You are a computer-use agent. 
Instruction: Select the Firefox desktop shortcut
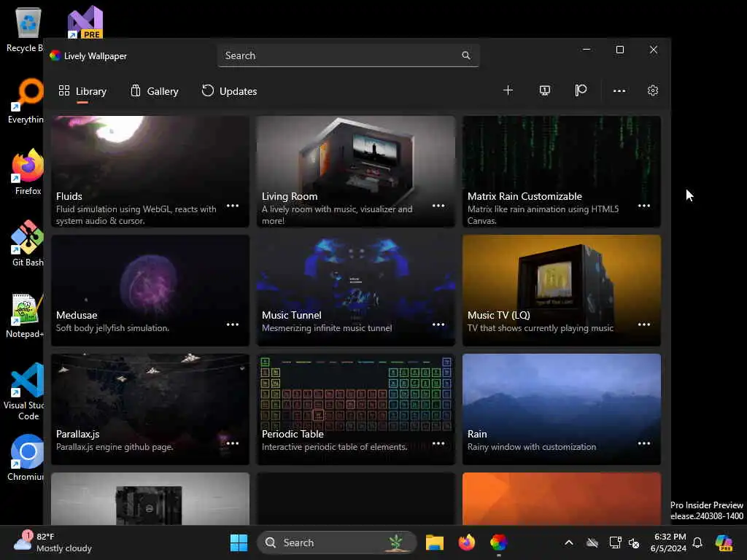[x=28, y=171]
